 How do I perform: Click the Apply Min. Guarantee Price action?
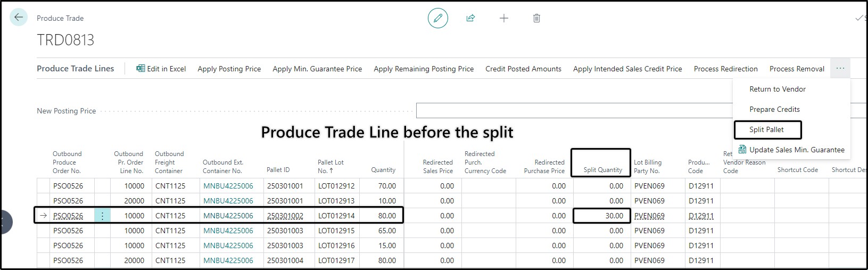(x=317, y=69)
